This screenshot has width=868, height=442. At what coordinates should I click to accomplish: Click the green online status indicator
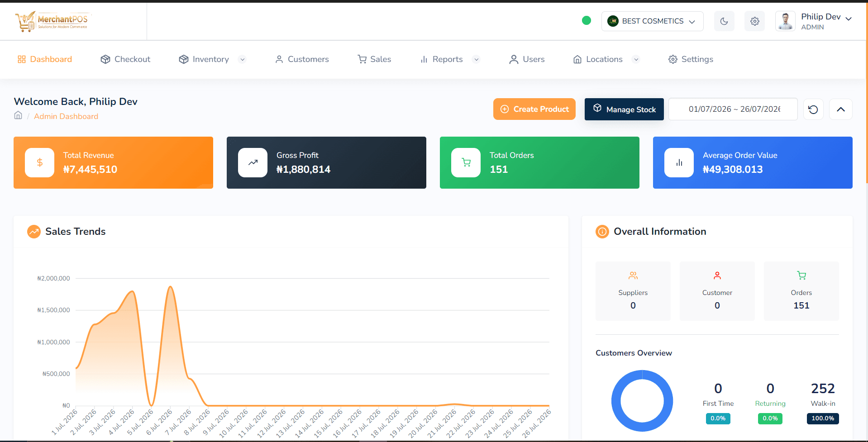(586, 20)
